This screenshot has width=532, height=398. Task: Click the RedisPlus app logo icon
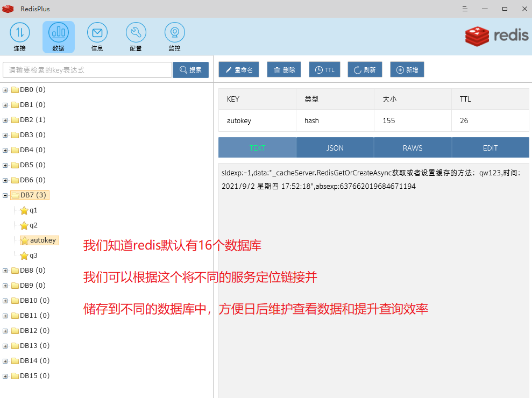(x=8, y=9)
